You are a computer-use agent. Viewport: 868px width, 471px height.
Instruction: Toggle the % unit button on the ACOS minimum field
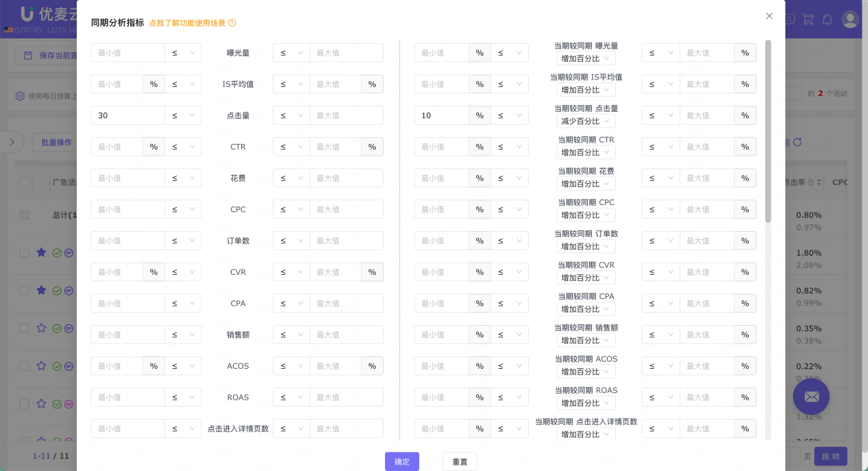point(153,365)
